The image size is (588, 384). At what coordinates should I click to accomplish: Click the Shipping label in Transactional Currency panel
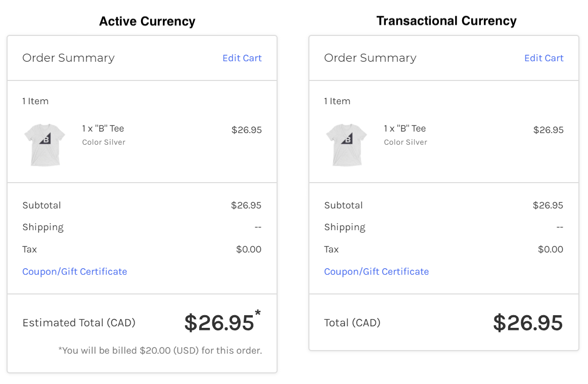(x=344, y=227)
